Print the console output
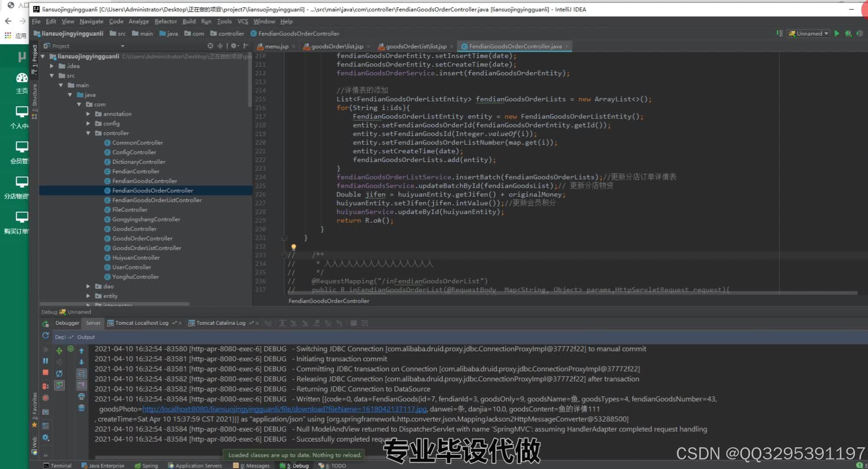Screen dimensions: 868x469 click(x=81, y=396)
